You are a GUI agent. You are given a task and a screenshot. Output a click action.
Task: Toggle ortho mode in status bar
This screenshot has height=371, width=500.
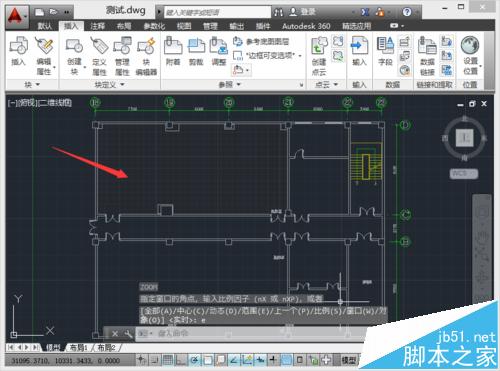tap(181, 360)
